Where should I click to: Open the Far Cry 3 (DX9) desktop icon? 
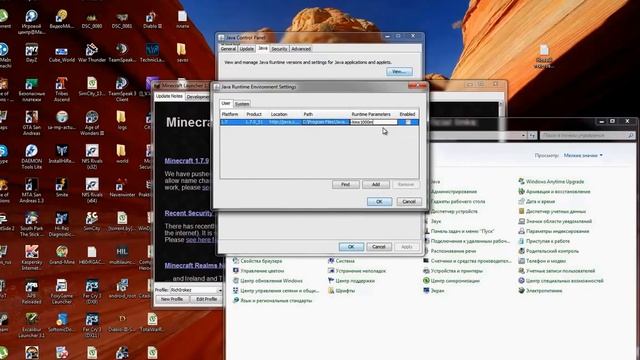[x=92, y=291]
